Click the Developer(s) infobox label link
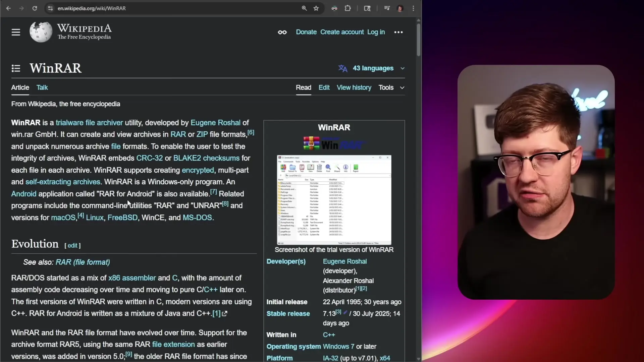 286,261
